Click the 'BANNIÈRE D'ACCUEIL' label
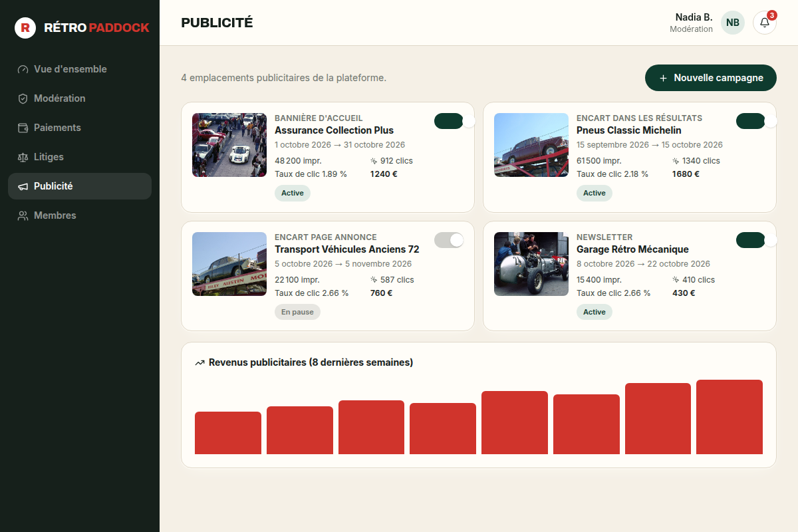The image size is (798, 532). 319,118
